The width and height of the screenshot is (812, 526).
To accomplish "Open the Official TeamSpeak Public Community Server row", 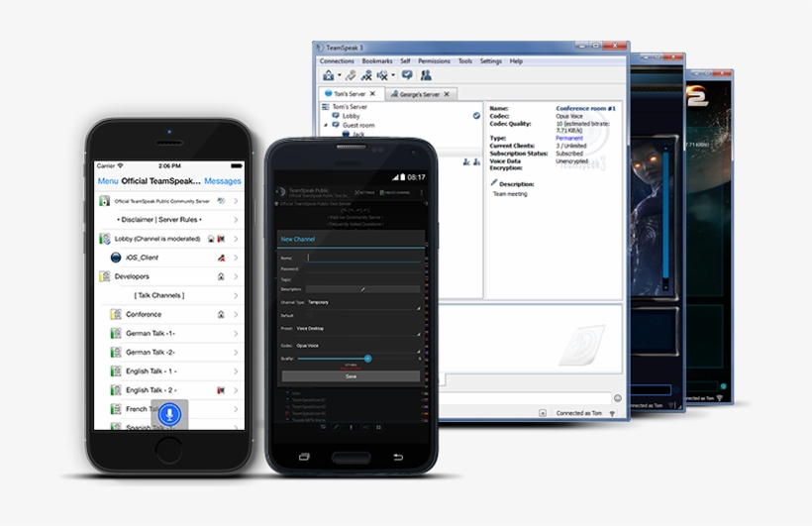I will 168,201.
